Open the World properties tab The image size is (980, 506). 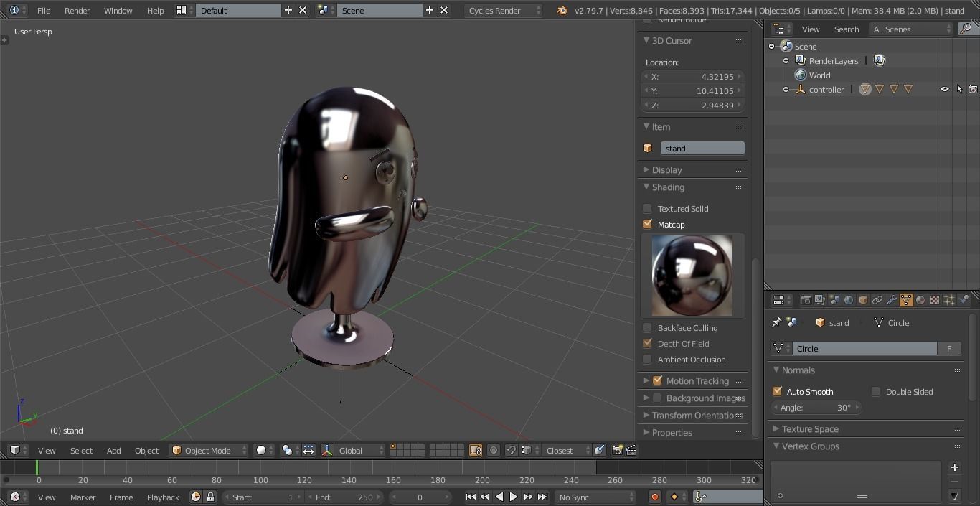click(849, 300)
